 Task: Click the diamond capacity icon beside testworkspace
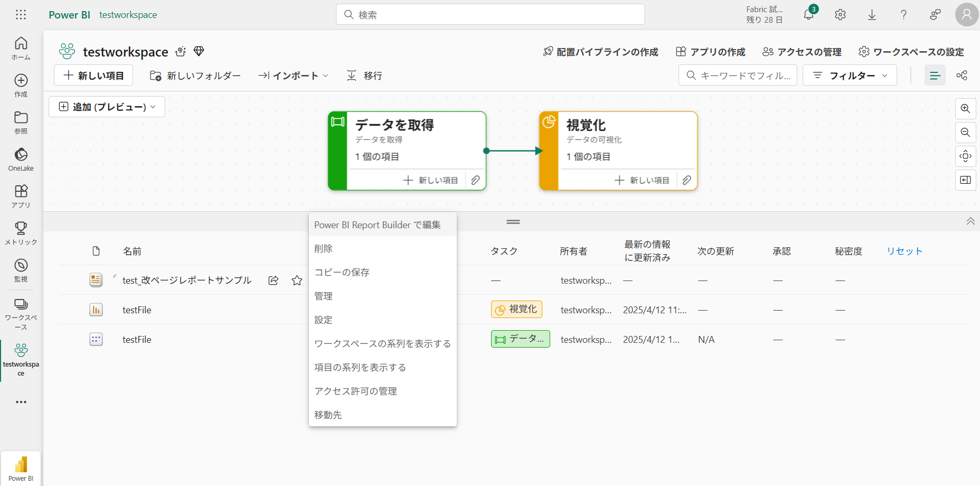point(199,51)
